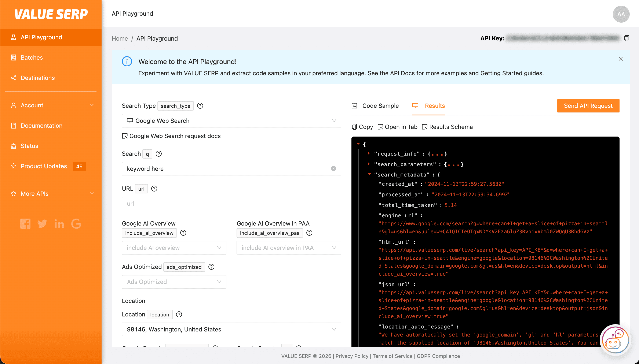Screen dimensions: 639x364
Task: Open the location dropdown showing 98146, Washington
Action: pyautogui.click(x=231, y=329)
